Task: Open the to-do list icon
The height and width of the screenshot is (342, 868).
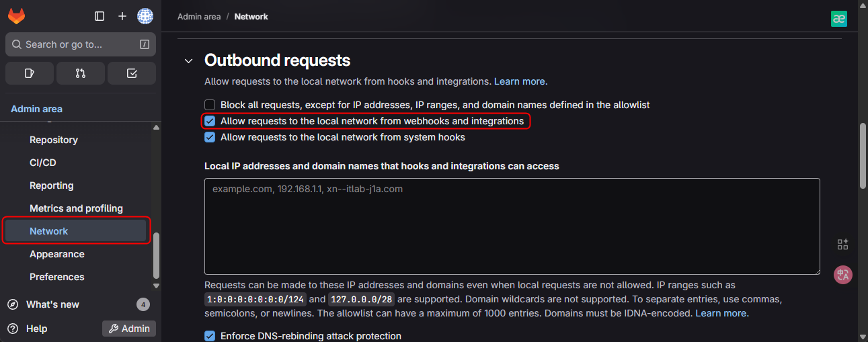Action: coord(132,73)
